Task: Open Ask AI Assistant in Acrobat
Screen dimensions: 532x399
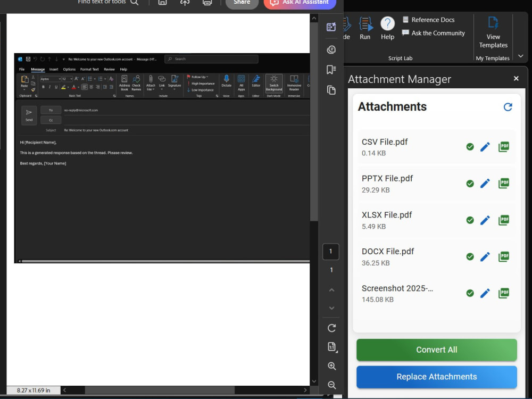Action: [300, 3]
